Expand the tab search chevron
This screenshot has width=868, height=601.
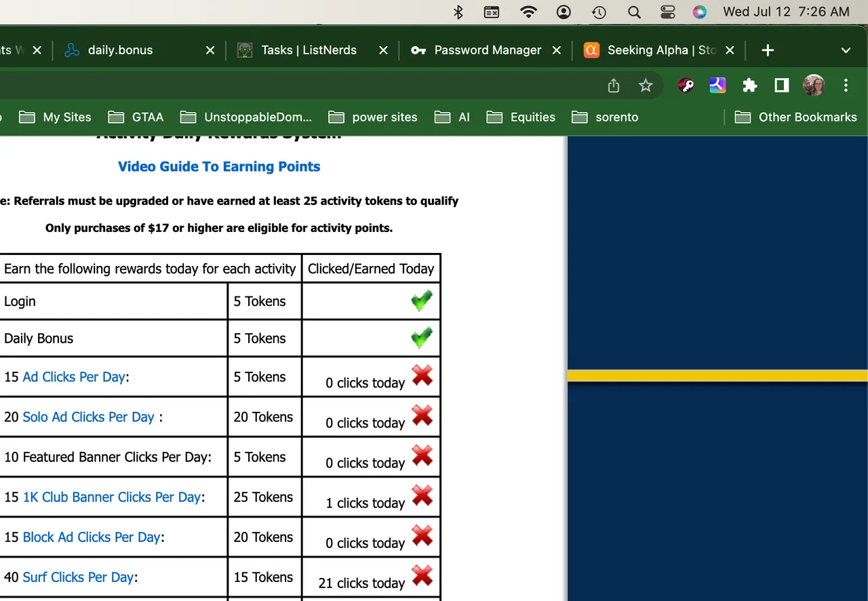[846, 50]
